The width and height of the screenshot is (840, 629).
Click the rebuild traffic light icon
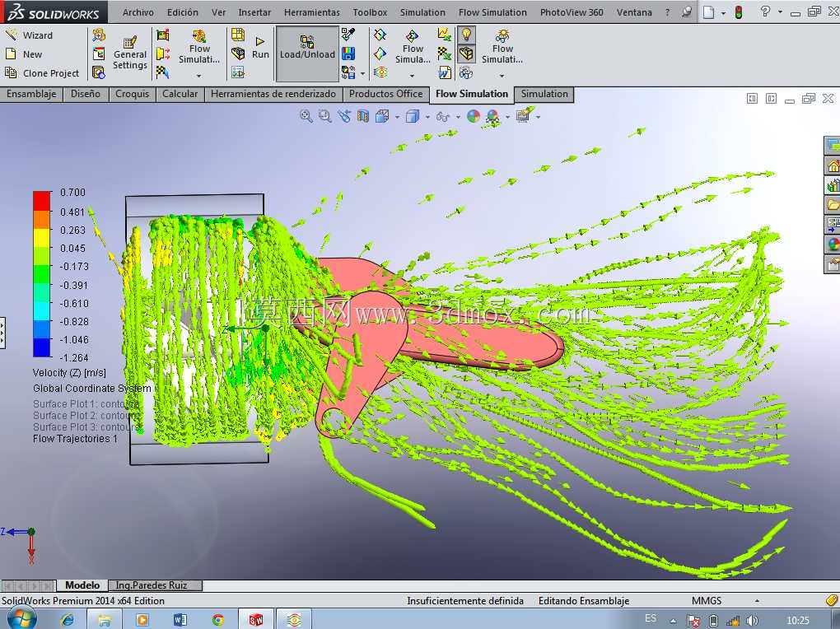point(739,12)
